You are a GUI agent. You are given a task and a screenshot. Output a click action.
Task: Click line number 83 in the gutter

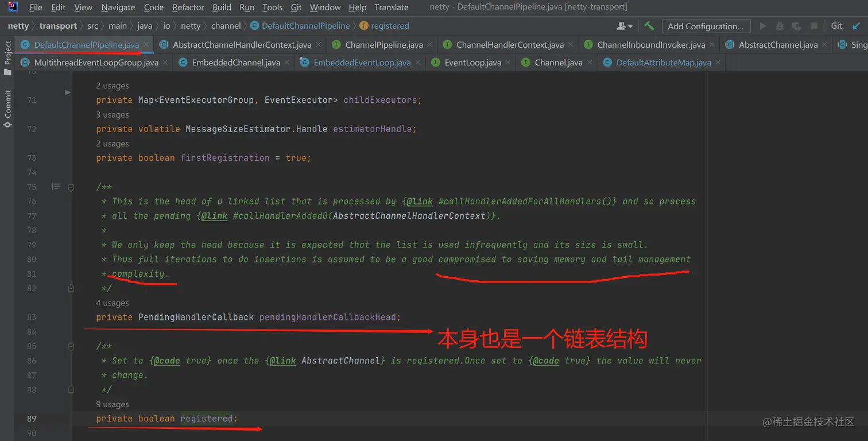tap(32, 317)
